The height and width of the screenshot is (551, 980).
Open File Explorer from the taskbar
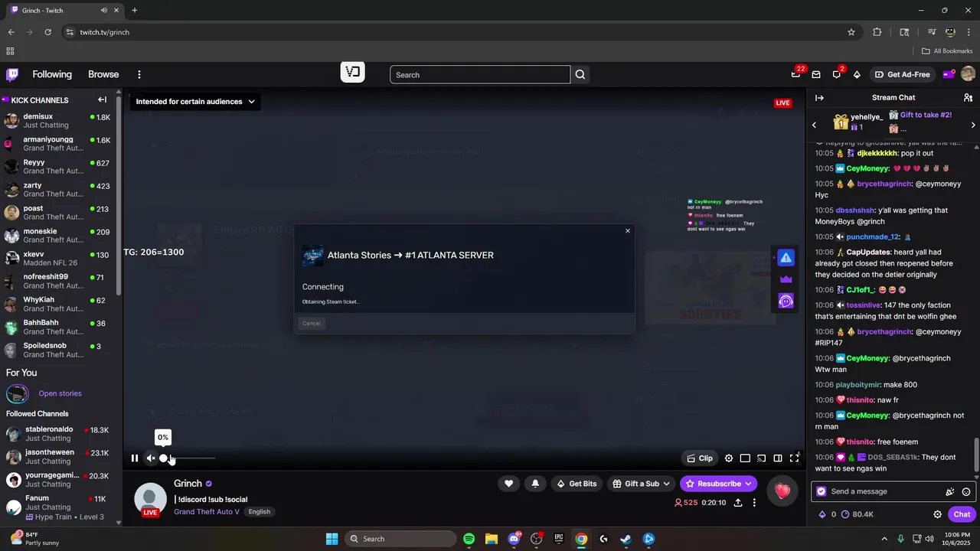pos(492,539)
